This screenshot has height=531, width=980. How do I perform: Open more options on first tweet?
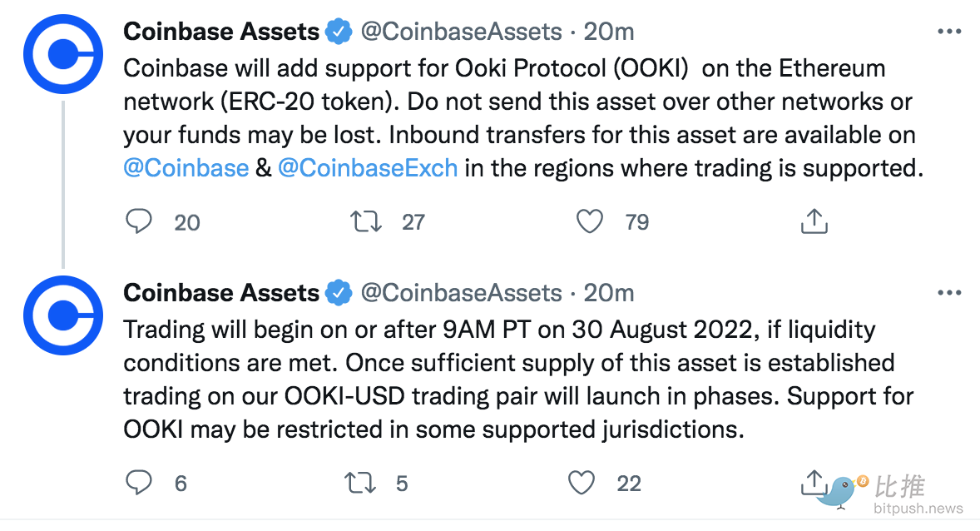(x=948, y=32)
